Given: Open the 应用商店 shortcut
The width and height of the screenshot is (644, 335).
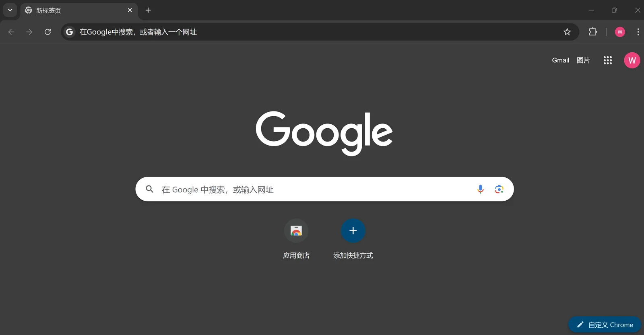Looking at the screenshot, I should pos(296,239).
